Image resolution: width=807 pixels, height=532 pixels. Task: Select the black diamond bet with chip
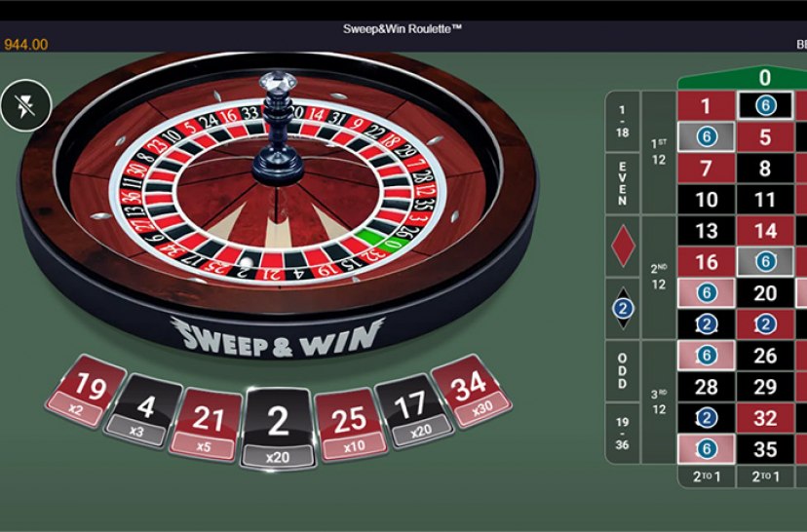[623, 308]
